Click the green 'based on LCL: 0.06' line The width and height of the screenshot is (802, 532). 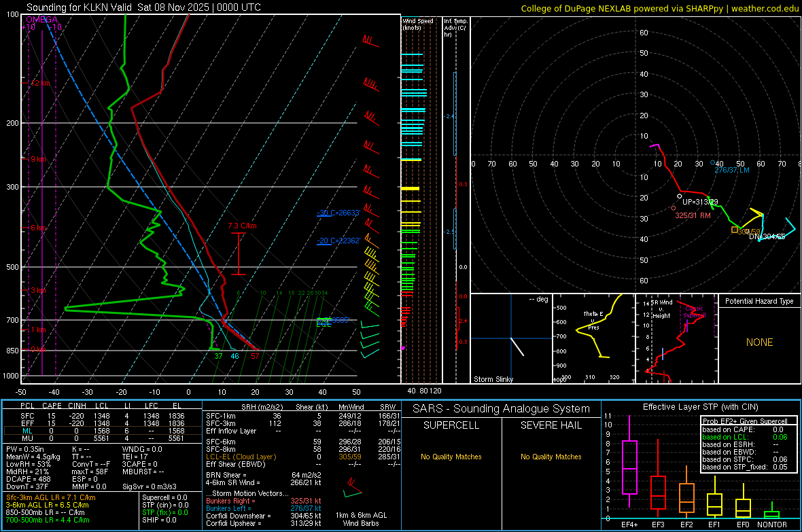point(745,437)
